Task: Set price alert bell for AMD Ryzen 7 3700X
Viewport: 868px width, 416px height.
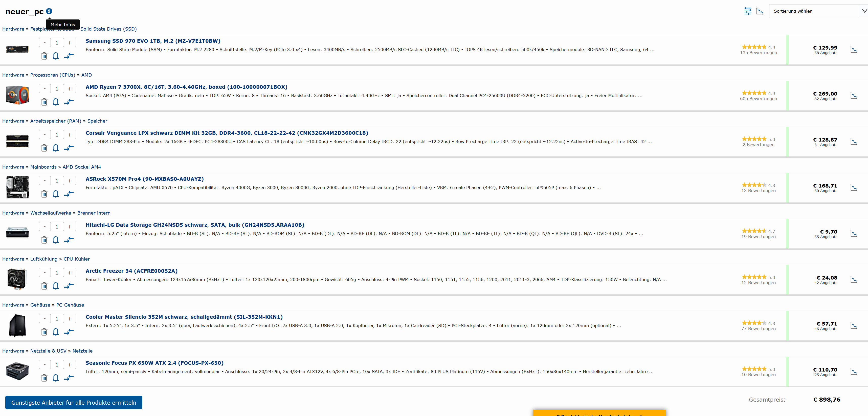Action: click(x=56, y=102)
